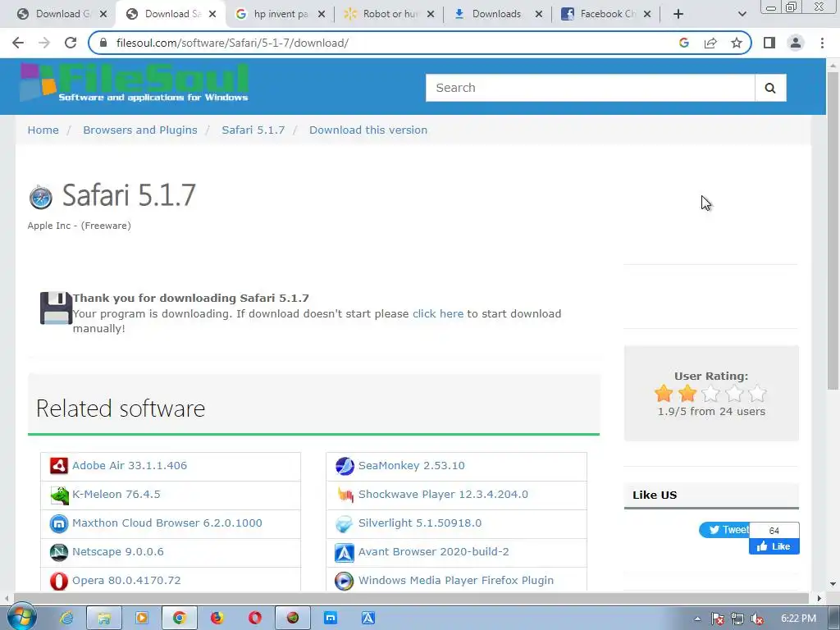
Task: Click the Avant Browser icon
Action: (345, 552)
